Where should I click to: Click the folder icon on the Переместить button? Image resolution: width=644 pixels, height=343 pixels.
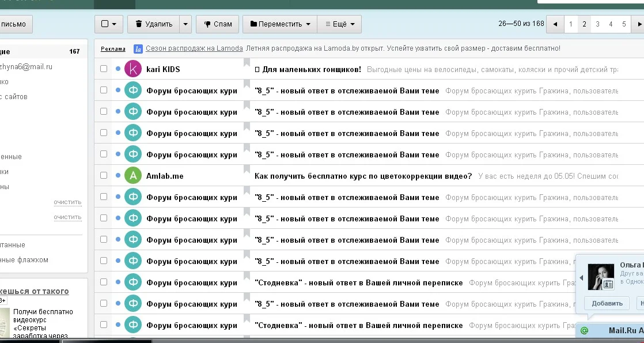point(253,24)
